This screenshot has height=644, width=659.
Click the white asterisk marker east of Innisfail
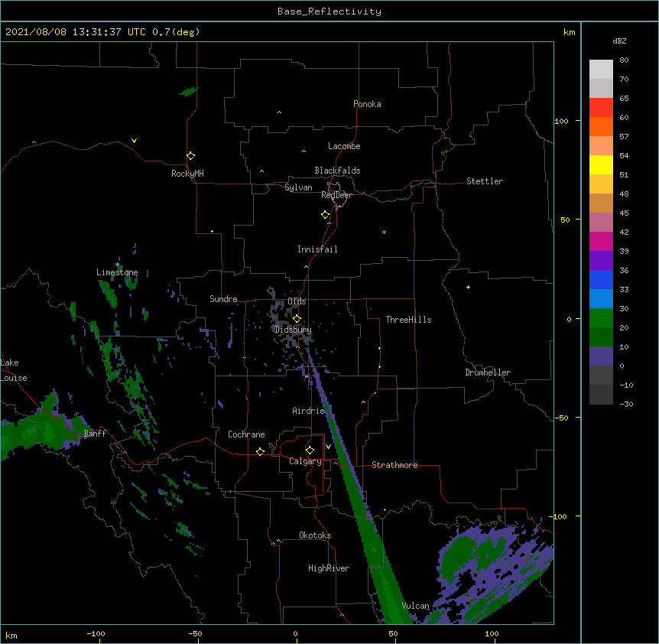click(384, 232)
